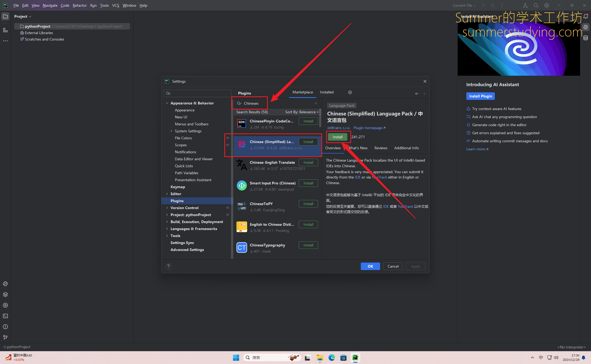Viewport: 591px width, 364px height.
Task: Click the Run play icon in toolbar
Action: pyautogui.click(x=484, y=5)
